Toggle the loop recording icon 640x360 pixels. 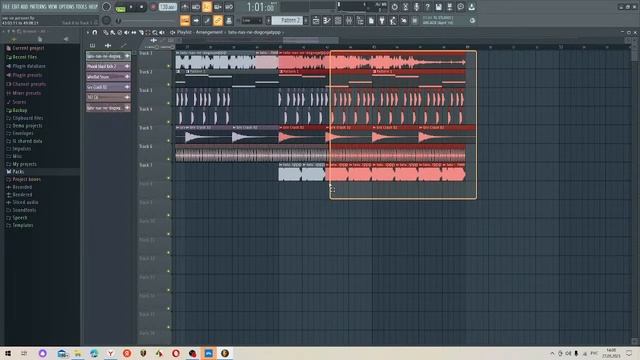(229, 7)
